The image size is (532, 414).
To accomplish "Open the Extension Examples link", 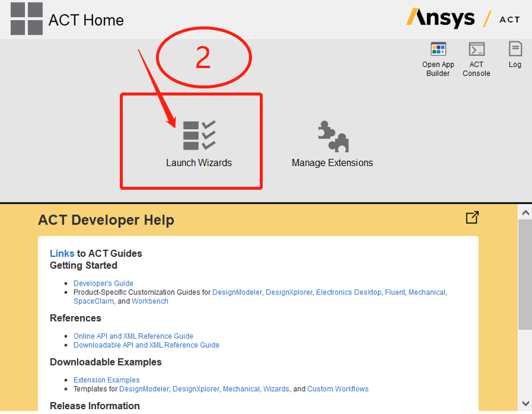I will pyautogui.click(x=106, y=380).
